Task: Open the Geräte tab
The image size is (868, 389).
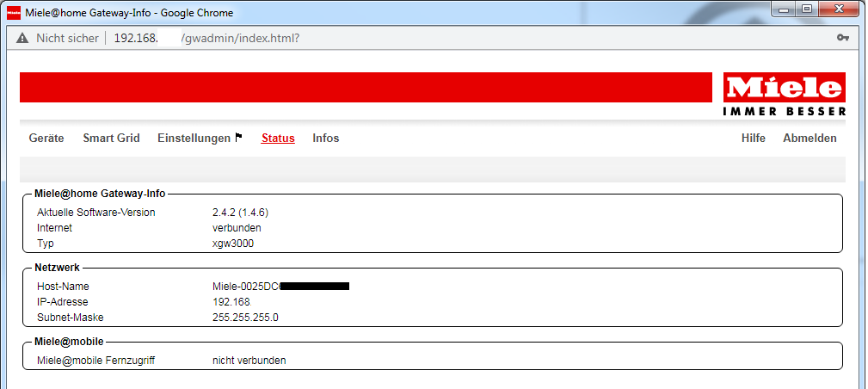Action: 46,139
